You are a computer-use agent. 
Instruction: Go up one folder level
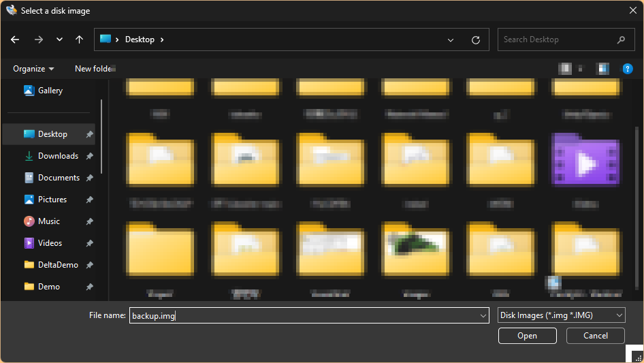[79, 40]
